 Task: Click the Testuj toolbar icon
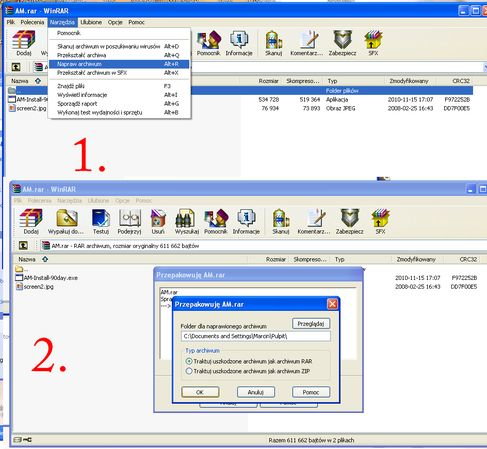(x=101, y=221)
